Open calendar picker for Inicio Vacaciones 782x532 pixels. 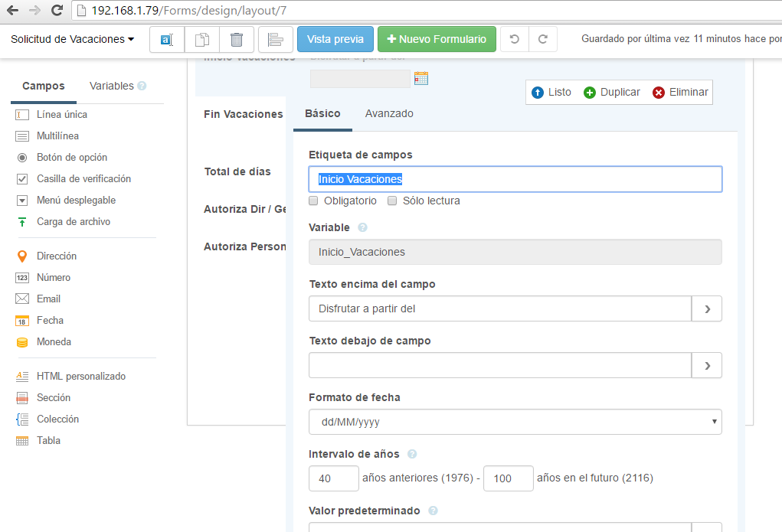pyautogui.click(x=420, y=78)
